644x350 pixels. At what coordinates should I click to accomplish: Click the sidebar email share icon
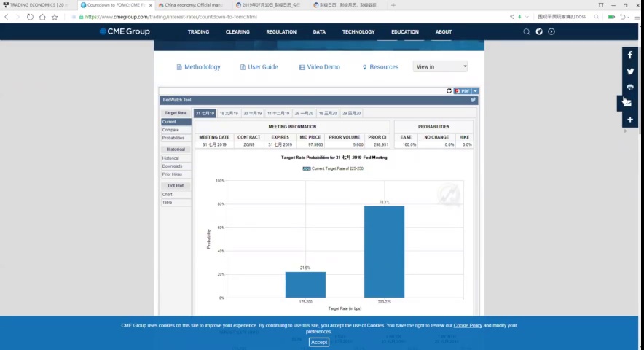point(627,104)
